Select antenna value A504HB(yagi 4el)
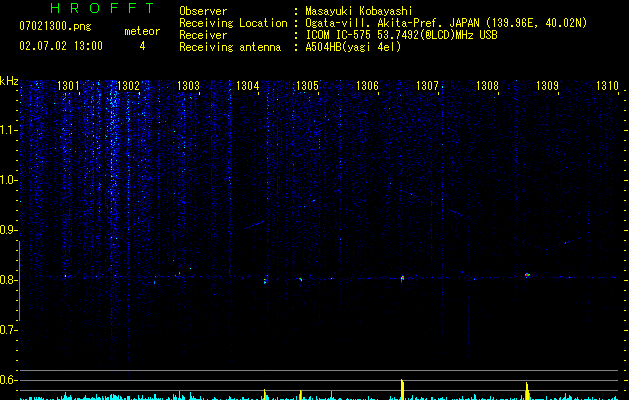This screenshot has height=400, width=629. tap(353, 47)
